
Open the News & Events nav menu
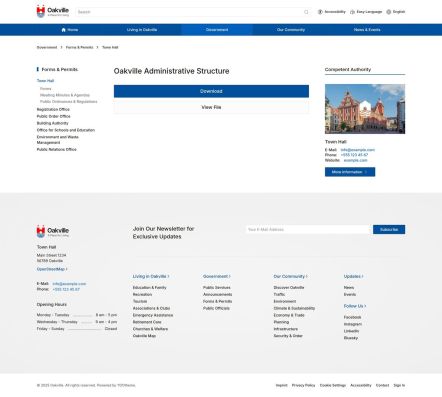(367, 30)
